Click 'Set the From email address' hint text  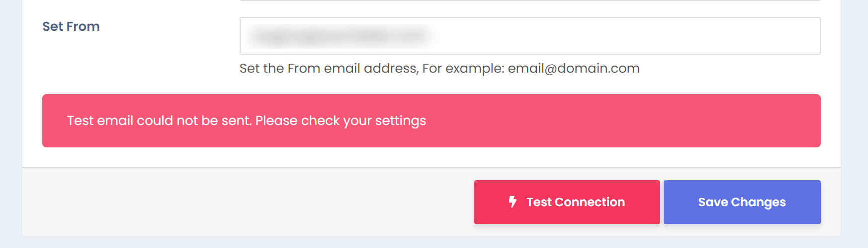coord(329,68)
